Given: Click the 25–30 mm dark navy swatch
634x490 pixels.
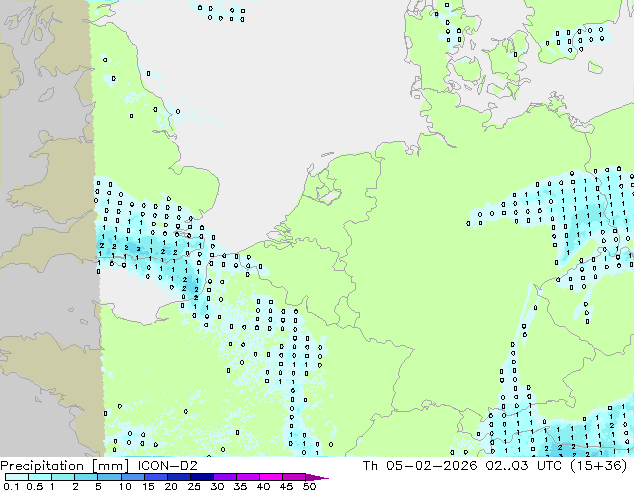Looking at the screenshot, I should click(202, 477).
